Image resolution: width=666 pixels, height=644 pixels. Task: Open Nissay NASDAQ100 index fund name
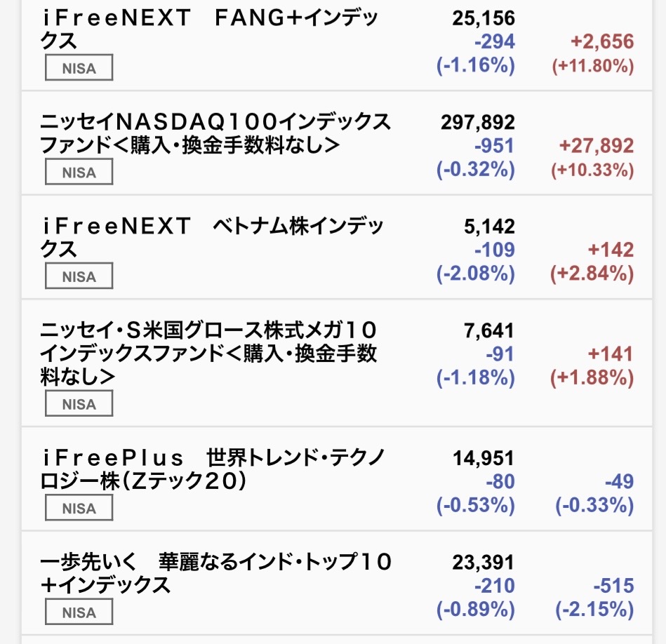[215, 133]
